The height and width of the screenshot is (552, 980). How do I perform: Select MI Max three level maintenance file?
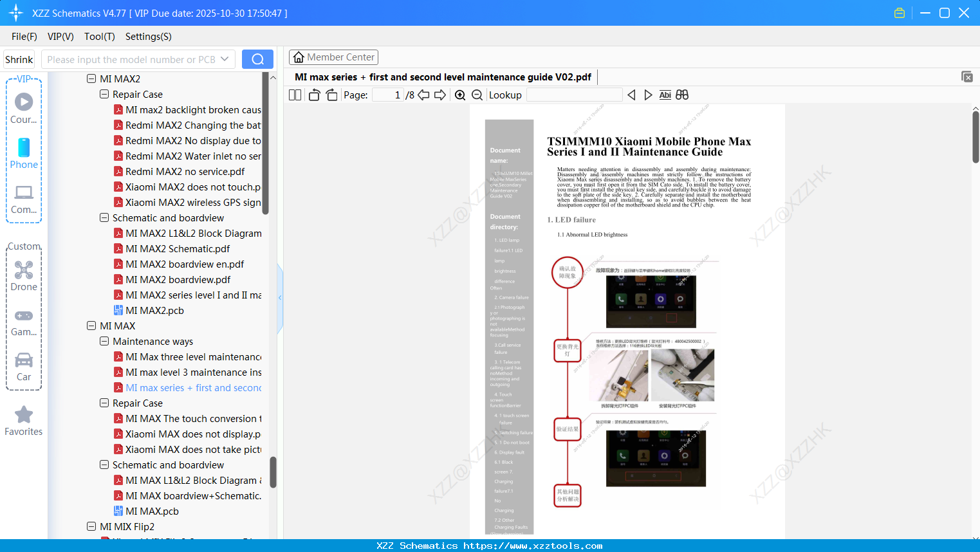coord(194,356)
